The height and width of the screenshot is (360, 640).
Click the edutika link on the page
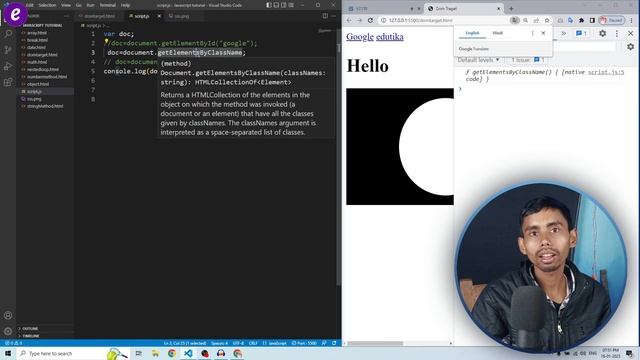pos(389,37)
